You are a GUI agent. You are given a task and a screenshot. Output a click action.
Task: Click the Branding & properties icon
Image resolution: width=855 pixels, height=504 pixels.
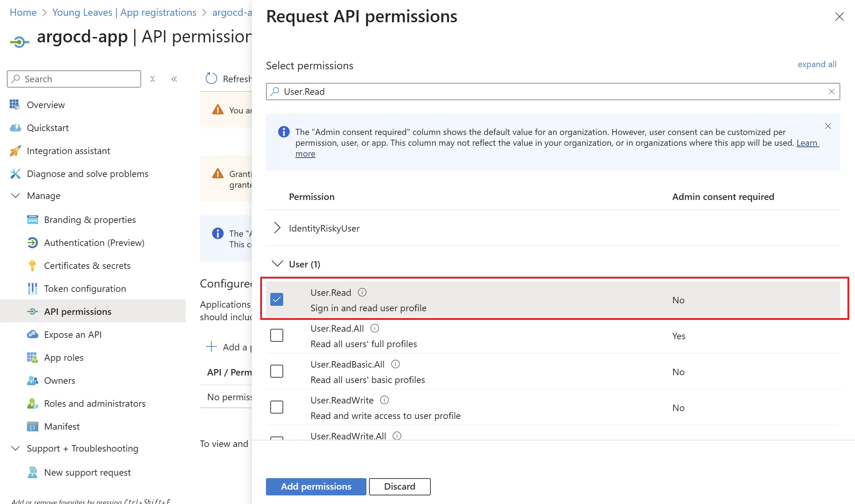click(32, 220)
